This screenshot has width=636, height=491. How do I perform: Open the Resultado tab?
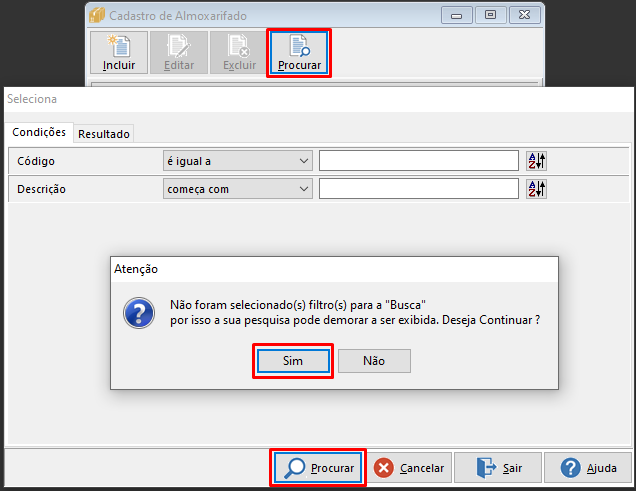pyautogui.click(x=104, y=134)
